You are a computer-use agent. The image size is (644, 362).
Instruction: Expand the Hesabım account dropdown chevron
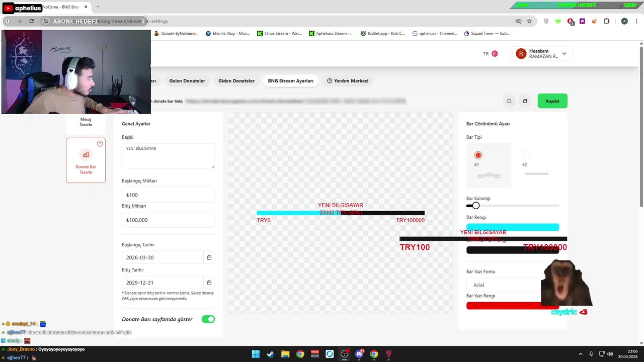click(564, 54)
